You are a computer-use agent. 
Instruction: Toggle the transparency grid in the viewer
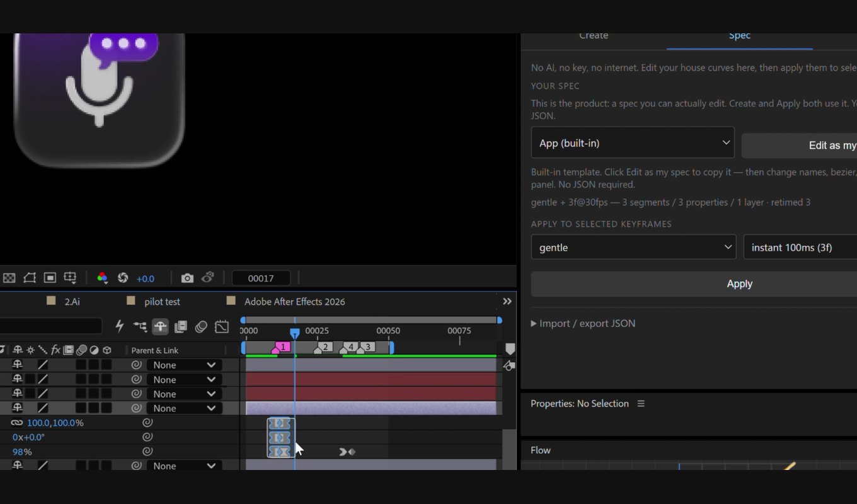[x=9, y=278]
